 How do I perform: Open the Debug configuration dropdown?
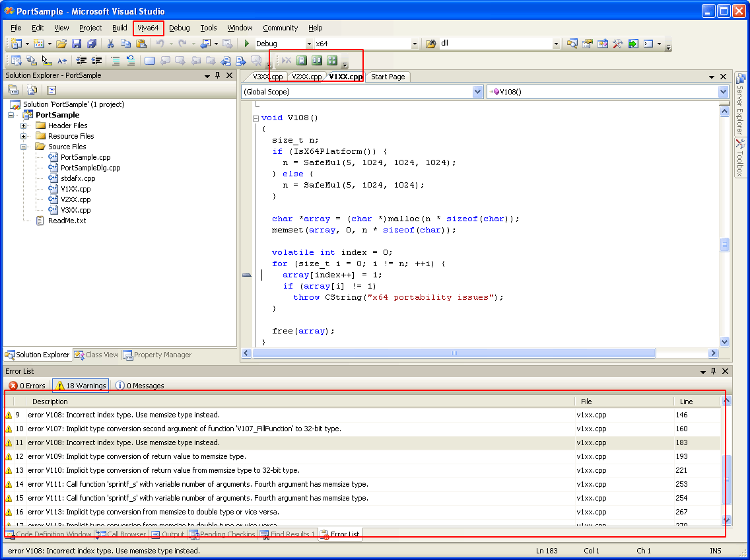click(x=309, y=44)
